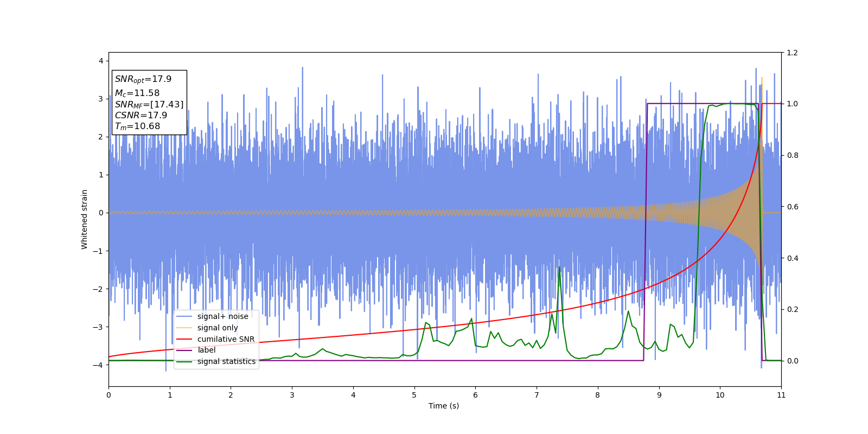Click tick label 6 on the time axis
The height and width of the screenshot is (434, 868).
(x=475, y=395)
